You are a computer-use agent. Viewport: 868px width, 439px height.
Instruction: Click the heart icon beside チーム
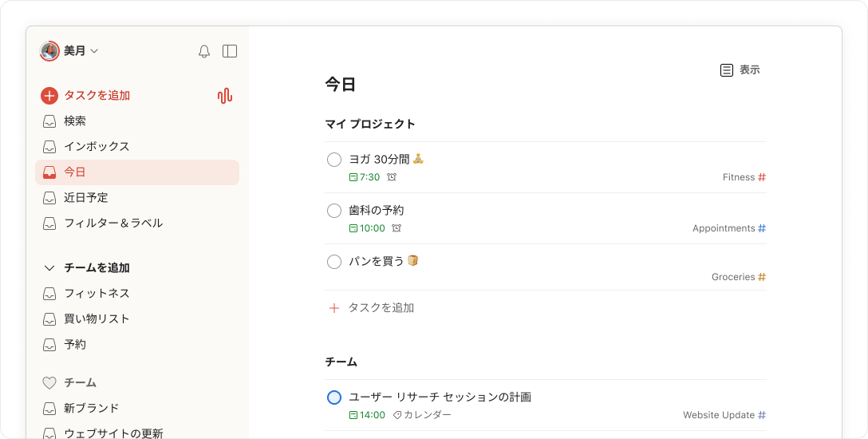click(49, 383)
